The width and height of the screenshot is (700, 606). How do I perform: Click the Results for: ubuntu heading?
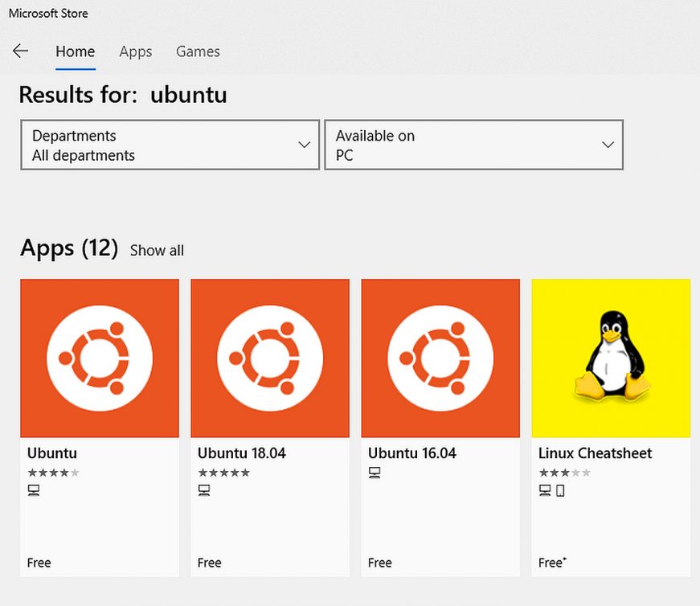pos(123,95)
